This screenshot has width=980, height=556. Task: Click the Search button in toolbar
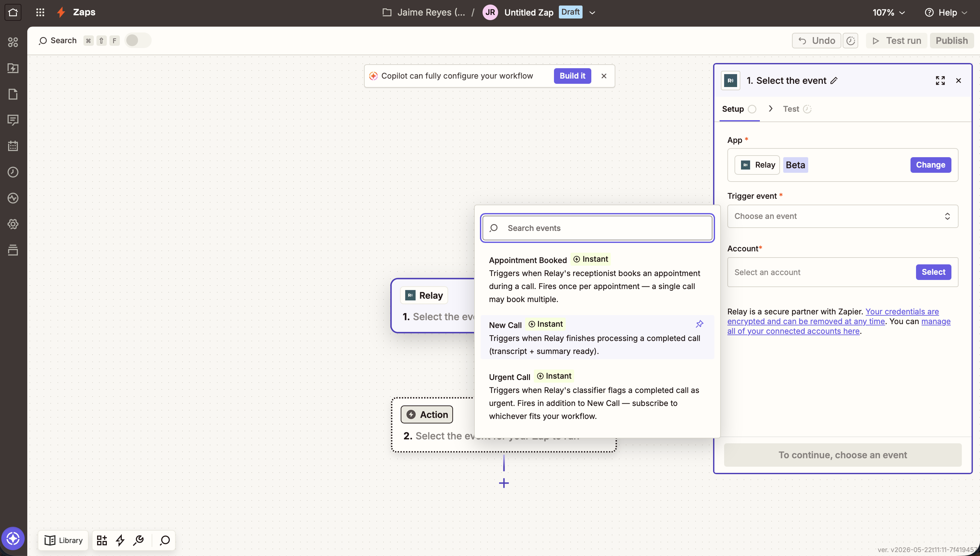[x=58, y=41]
